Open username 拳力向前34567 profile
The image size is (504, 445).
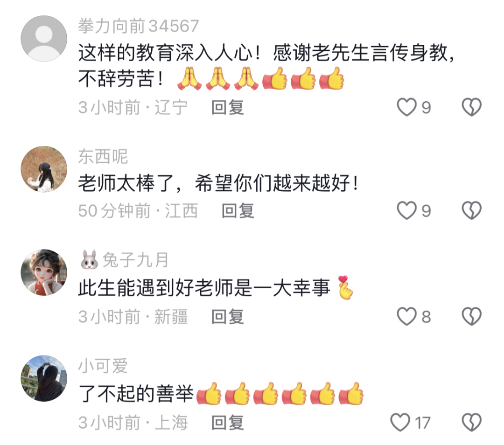[x=139, y=26]
